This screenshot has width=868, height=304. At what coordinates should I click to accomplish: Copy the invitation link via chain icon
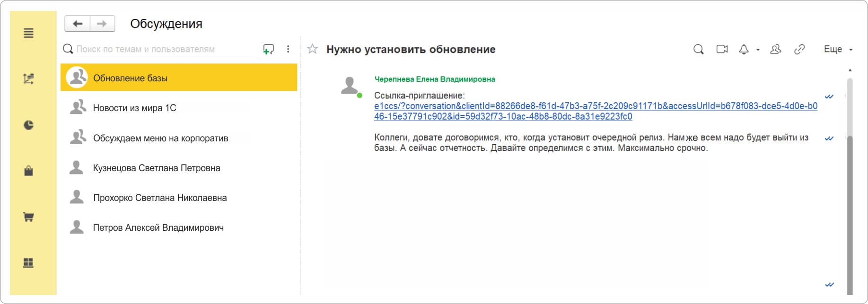799,49
